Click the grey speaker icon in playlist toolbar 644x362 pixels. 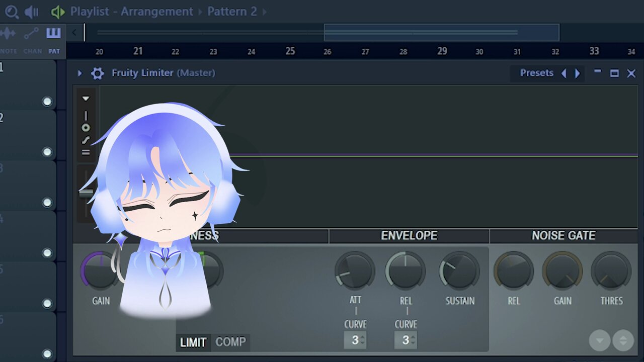pos(32,12)
